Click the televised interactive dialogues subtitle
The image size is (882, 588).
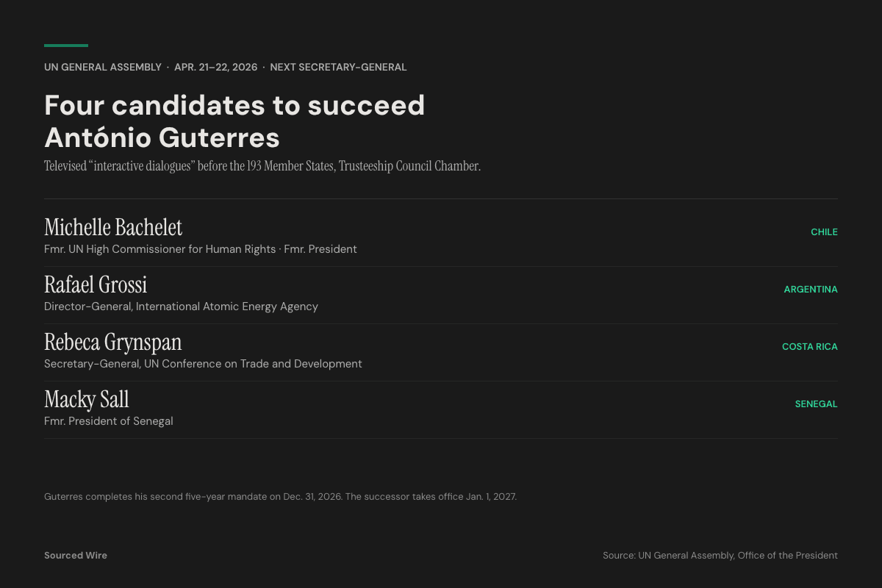262,166
